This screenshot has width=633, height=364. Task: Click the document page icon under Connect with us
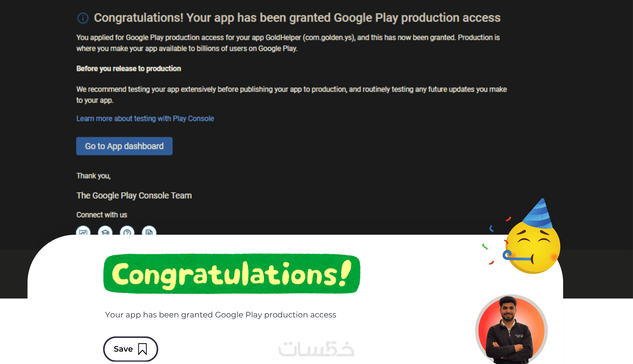(149, 231)
